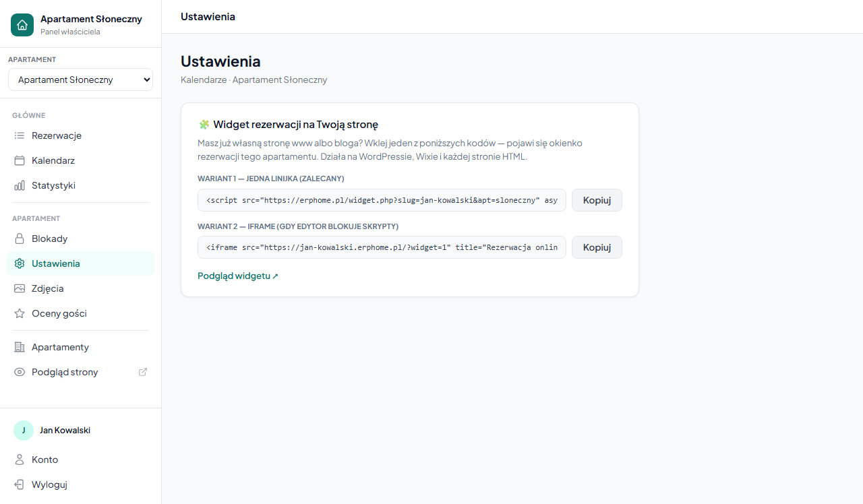The height and width of the screenshot is (504, 863).
Task: Open the Apartament Słoneczny dropdown
Action: [81, 80]
